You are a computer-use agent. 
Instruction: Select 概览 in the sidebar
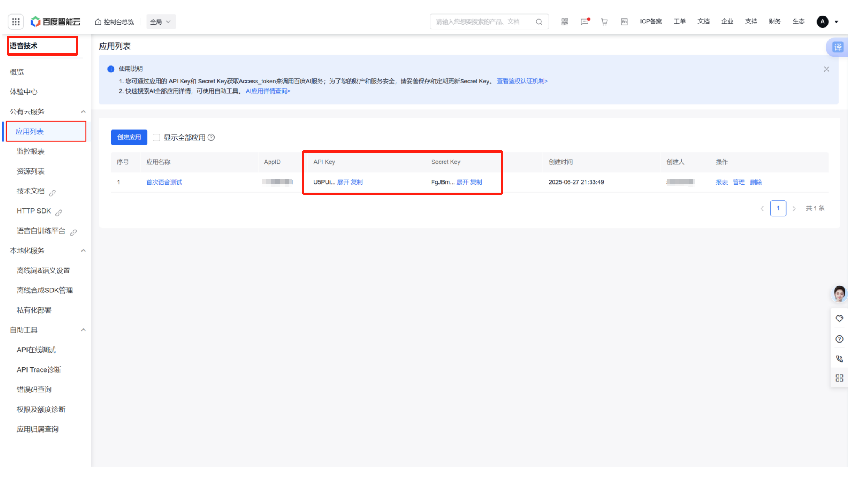pos(17,72)
